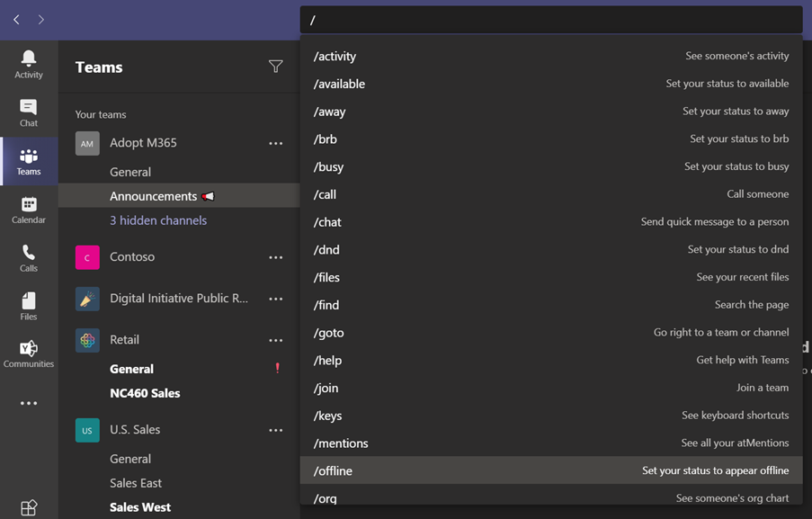Select the /brb command
This screenshot has width=812, height=519.
[551, 139]
